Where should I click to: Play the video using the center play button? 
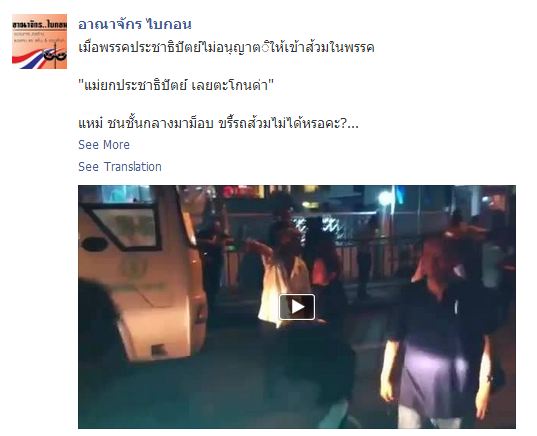pos(297,307)
